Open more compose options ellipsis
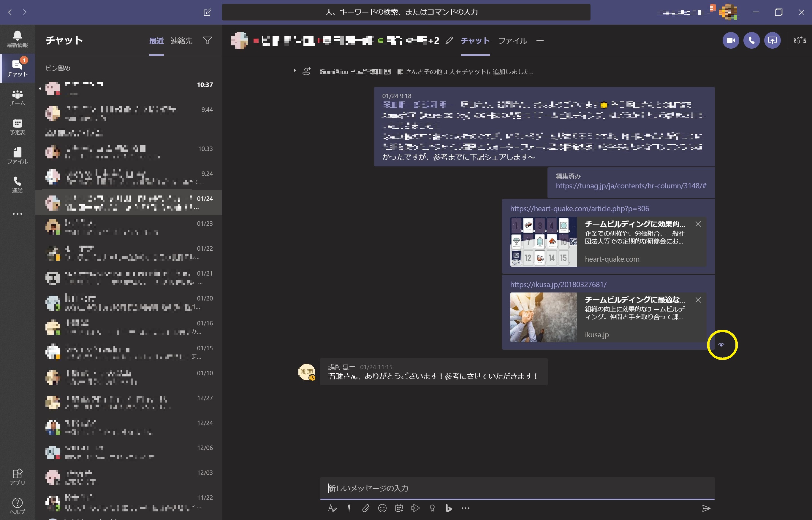Image resolution: width=812 pixels, height=520 pixels. pyautogui.click(x=465, y=508)
